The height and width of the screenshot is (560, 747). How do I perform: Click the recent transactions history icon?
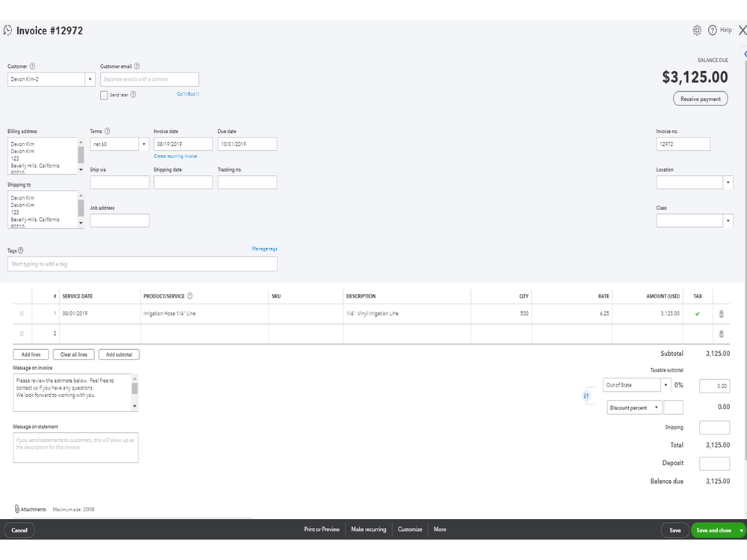(x=7, y=31)
